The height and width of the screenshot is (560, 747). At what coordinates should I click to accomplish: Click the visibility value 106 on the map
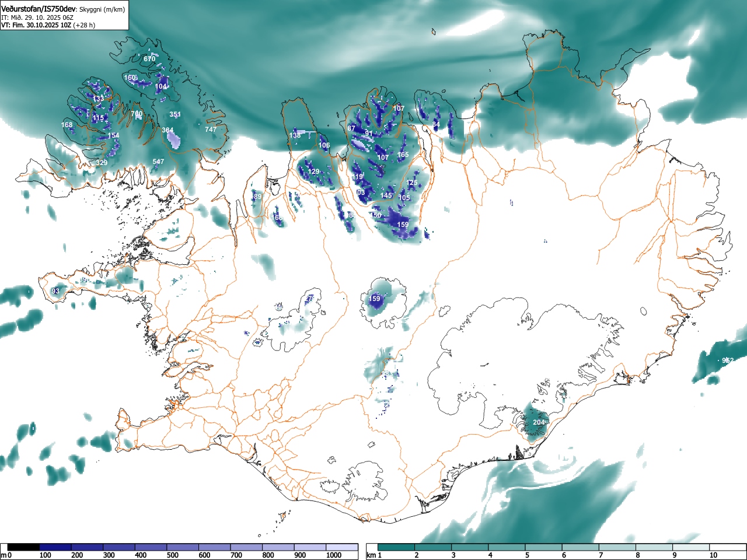[324, 145]
